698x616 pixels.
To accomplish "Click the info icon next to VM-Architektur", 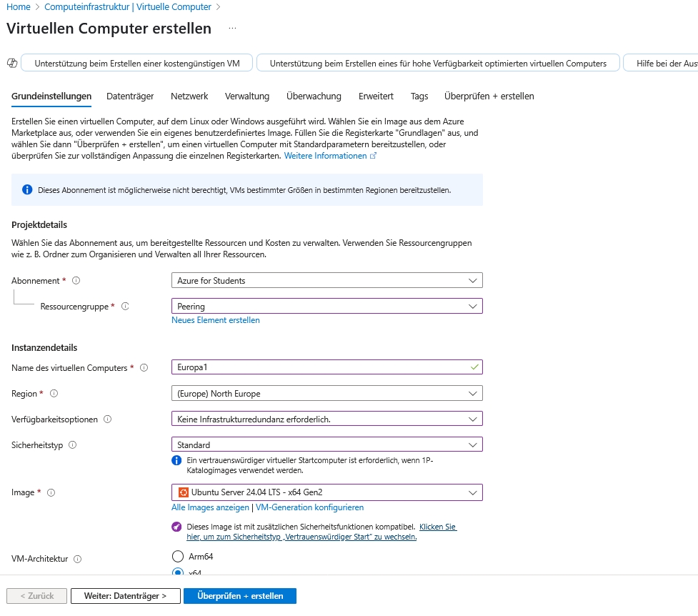I will click(77, 560).
